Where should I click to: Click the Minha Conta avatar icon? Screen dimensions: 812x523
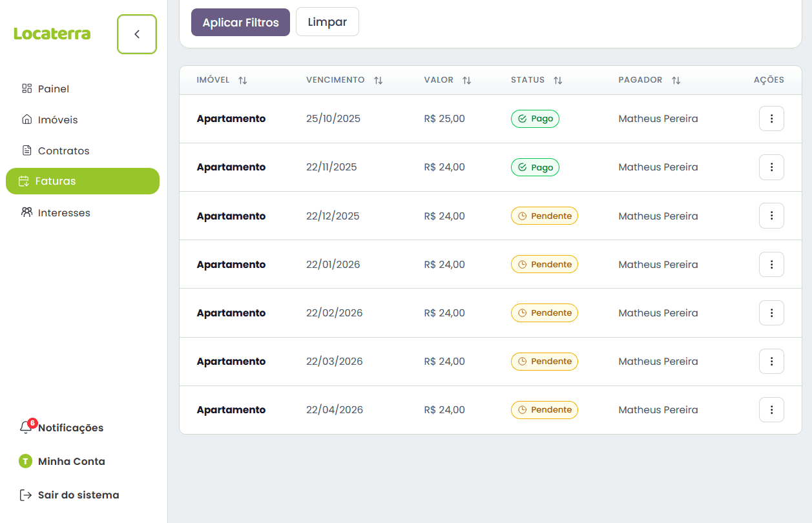coord(25,461)
